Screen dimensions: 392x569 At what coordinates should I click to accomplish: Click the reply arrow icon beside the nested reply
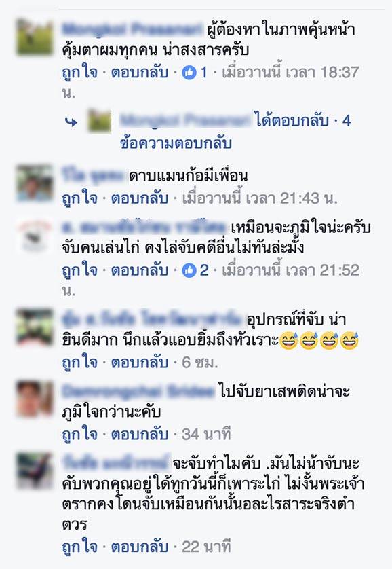pyautogui.click(x=71, y=122)
